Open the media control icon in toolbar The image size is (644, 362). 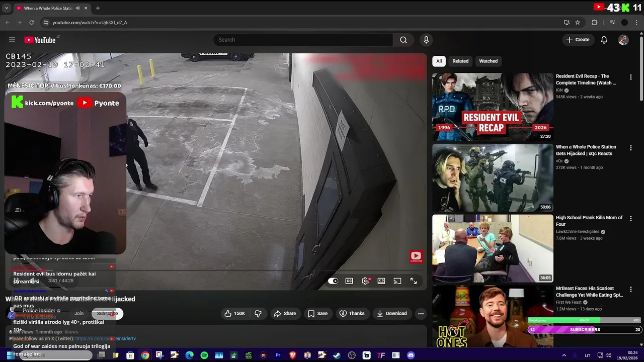612,23
